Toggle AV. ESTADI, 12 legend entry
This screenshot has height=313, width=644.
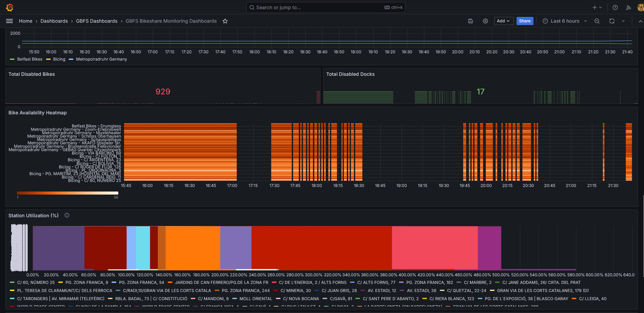pyautogui.click(x=382, y=291)
